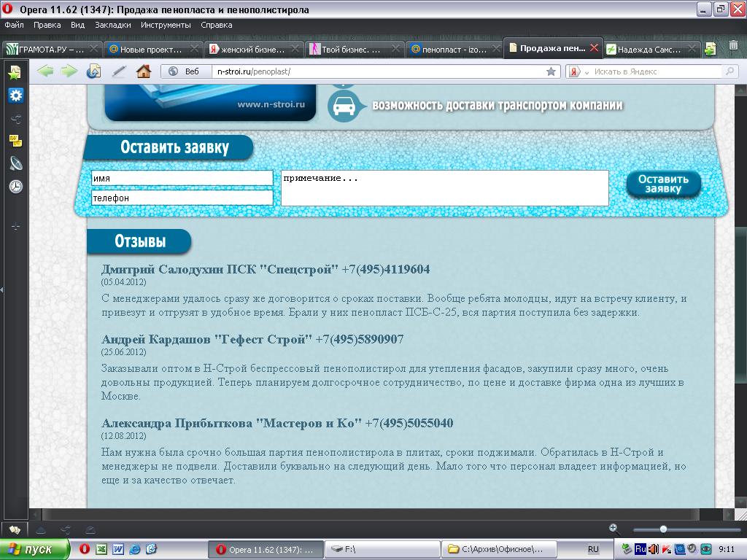Click the Андрей Кардашов review heading
The height and width of the screenshot is (560, 747).
click(x=252, y=339)
